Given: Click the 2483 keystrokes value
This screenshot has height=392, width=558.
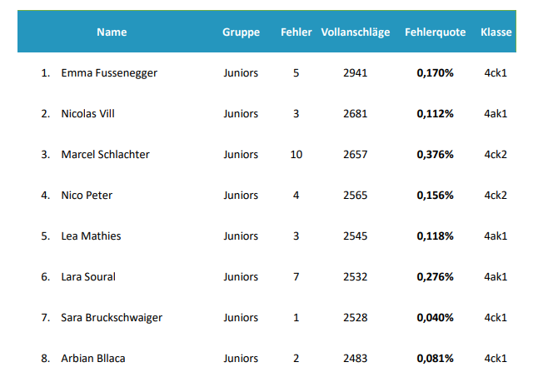Looking at the screenshot, I should click(355, 359).
